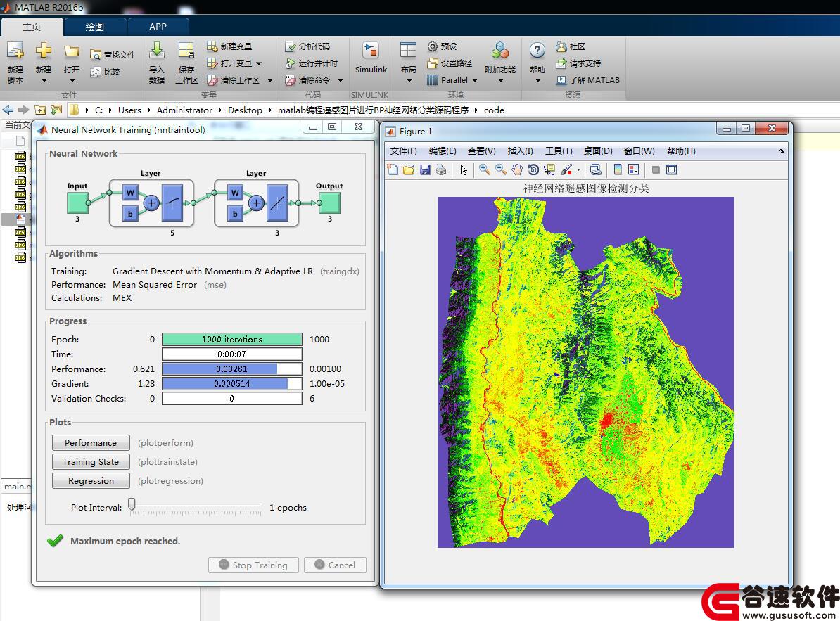
Task: Insert a colorbar via toolbar icon
Action: click(x=618, y=169)
